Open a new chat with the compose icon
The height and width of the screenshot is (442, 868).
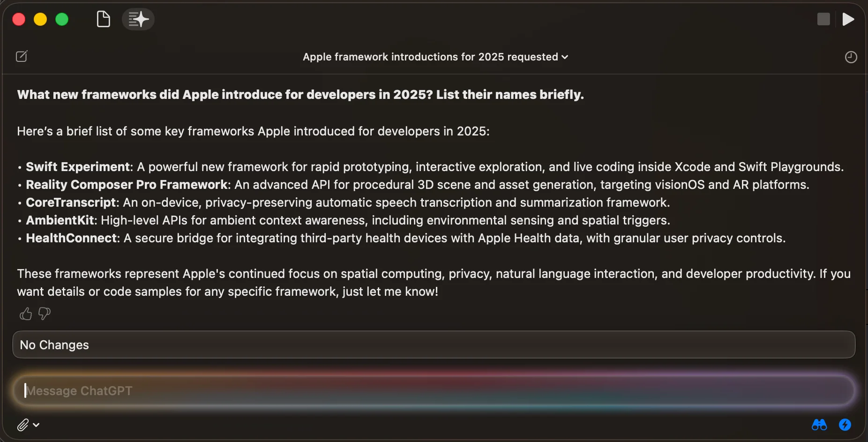click(22, 56)
